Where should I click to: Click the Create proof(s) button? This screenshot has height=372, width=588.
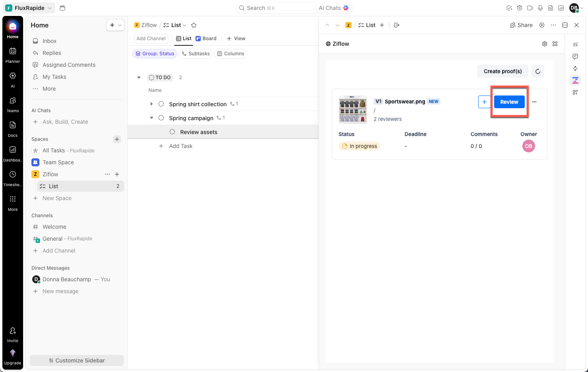click(503, 72)
